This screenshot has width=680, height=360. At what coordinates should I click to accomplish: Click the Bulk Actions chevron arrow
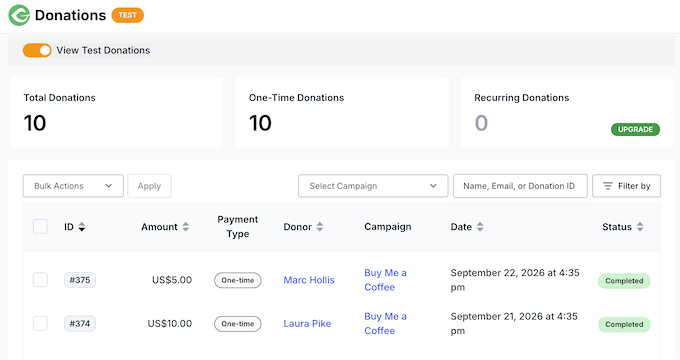point(108,186)
